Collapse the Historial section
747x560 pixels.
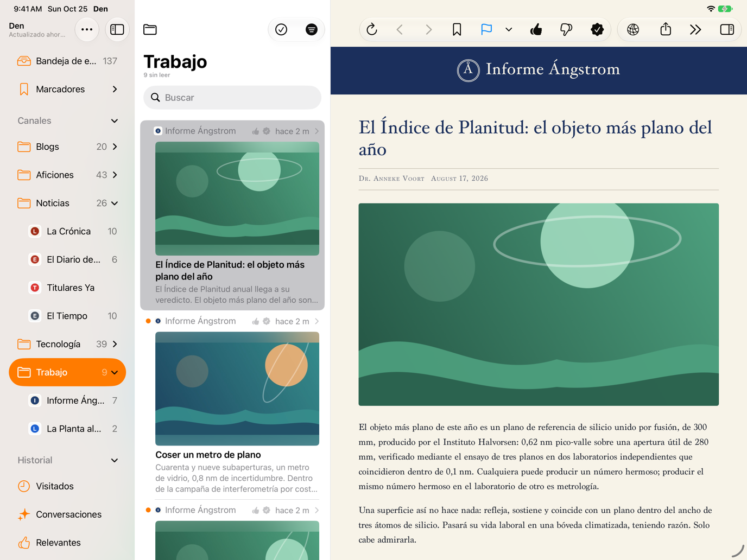tap(115, 460)
